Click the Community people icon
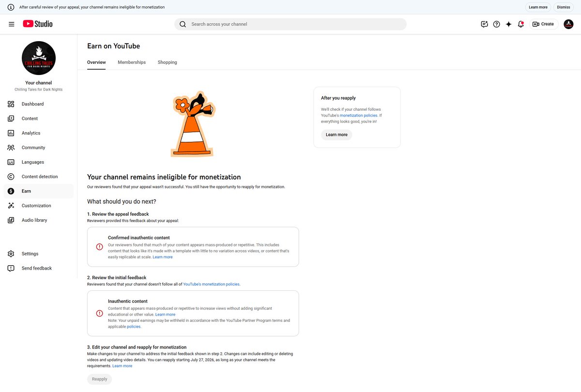Screen dimensions: 581x392 tap(11, 148)
